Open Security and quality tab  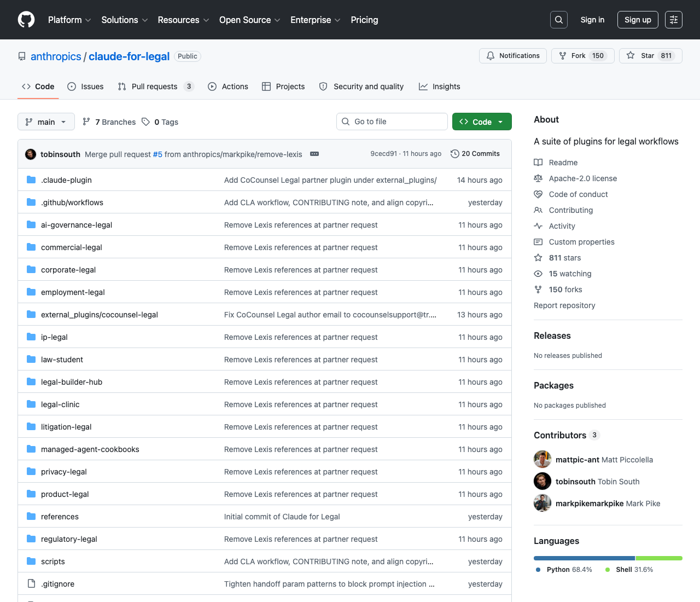coord(361,86)
